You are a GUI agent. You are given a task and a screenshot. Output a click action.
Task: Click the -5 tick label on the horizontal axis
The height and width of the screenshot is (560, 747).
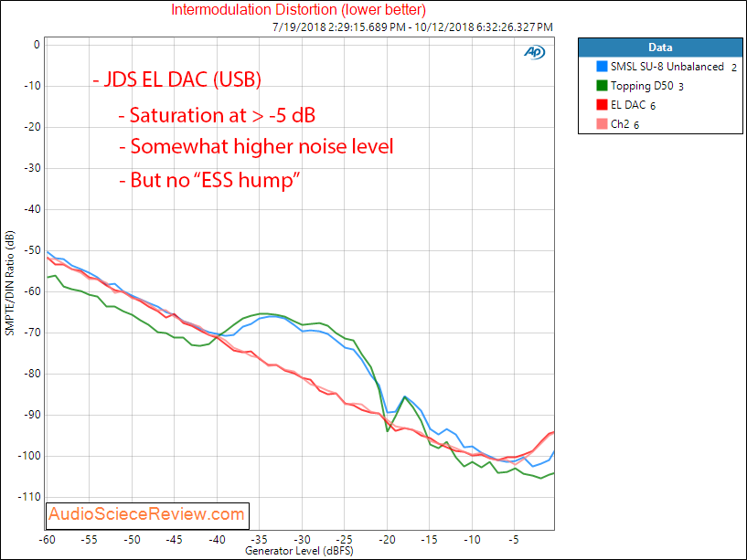(x=514, y=540)
